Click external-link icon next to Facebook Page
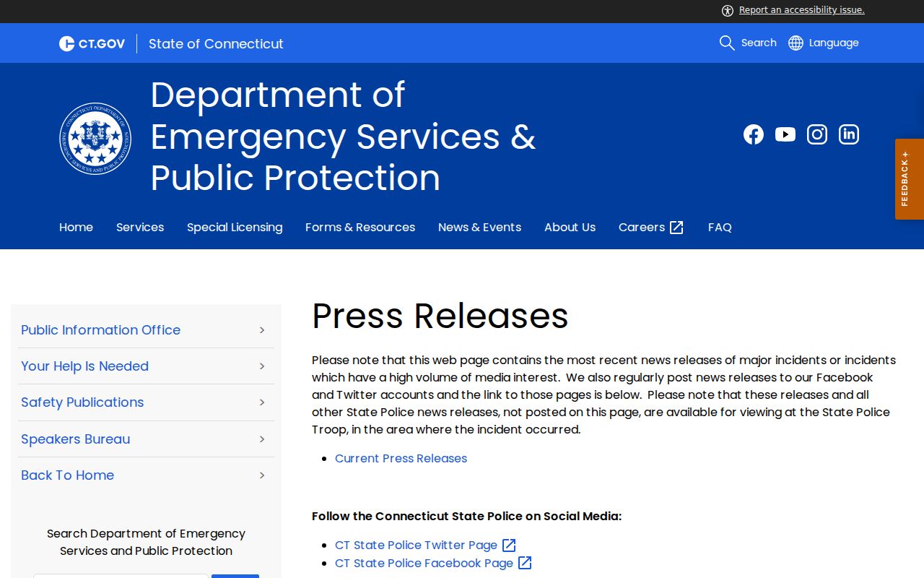This screenshot has width=924, height=578. [525, 563]
